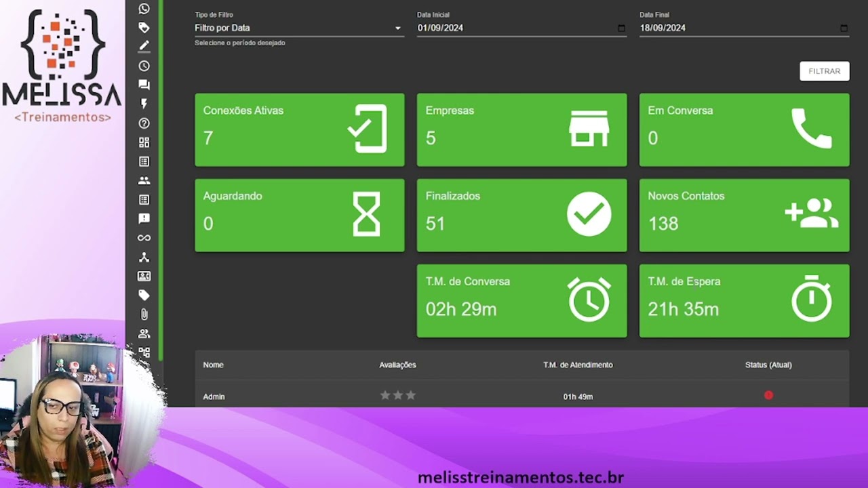The image size is (868, 488).
Task: Click the alarm clock icon on T.M. de Conversa
Action: pyautogui.click(x=589, y=300)
